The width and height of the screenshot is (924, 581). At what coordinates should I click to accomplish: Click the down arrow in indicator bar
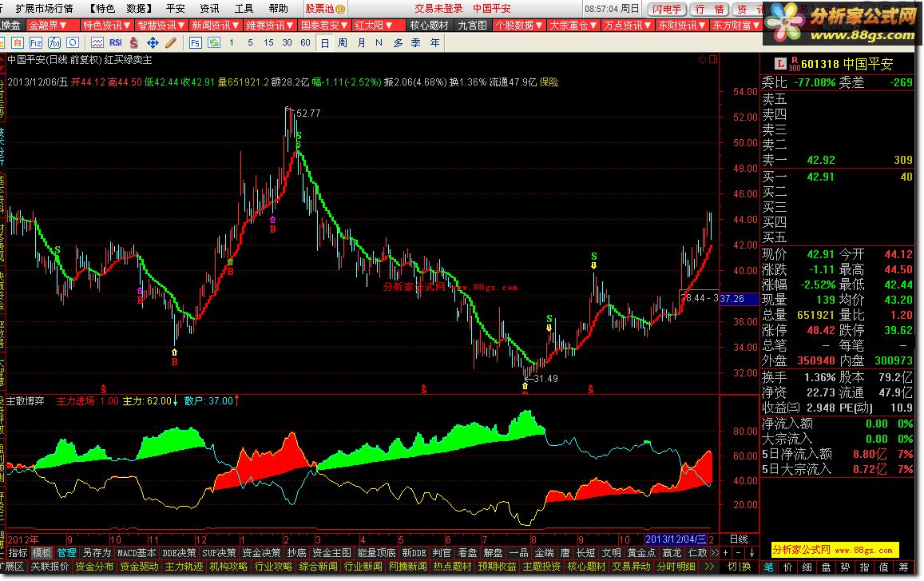coord(752,553)
